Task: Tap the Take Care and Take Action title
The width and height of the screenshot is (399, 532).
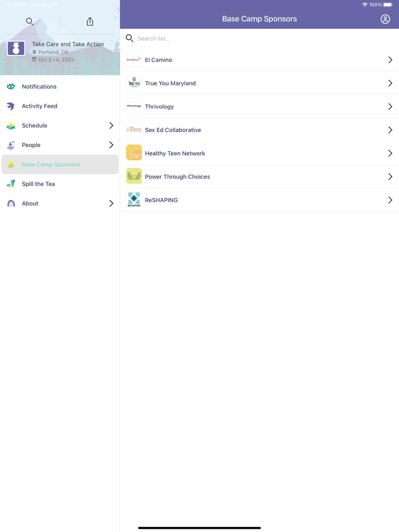Action: (x=68, y=44)
